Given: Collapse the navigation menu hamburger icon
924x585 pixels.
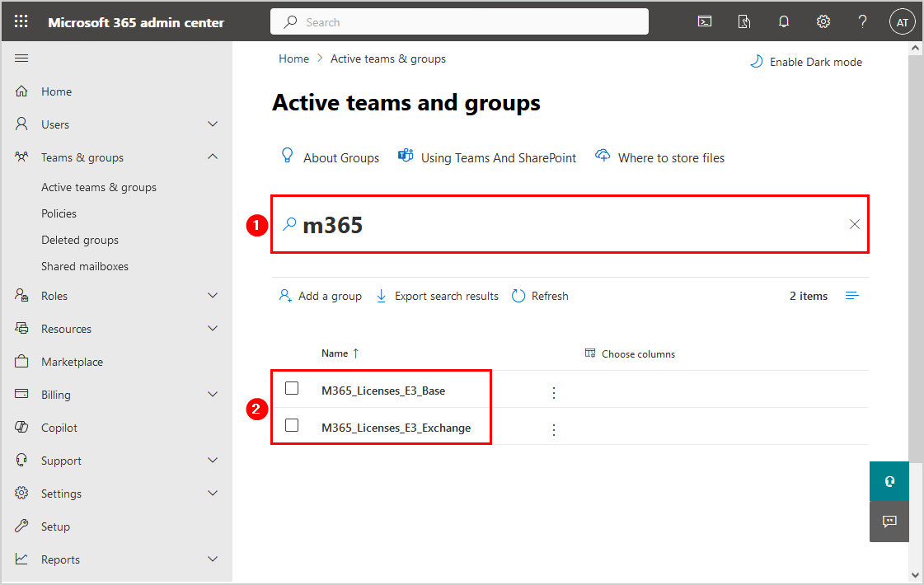Looking at the screenshot, I should (x=21, y=58).
